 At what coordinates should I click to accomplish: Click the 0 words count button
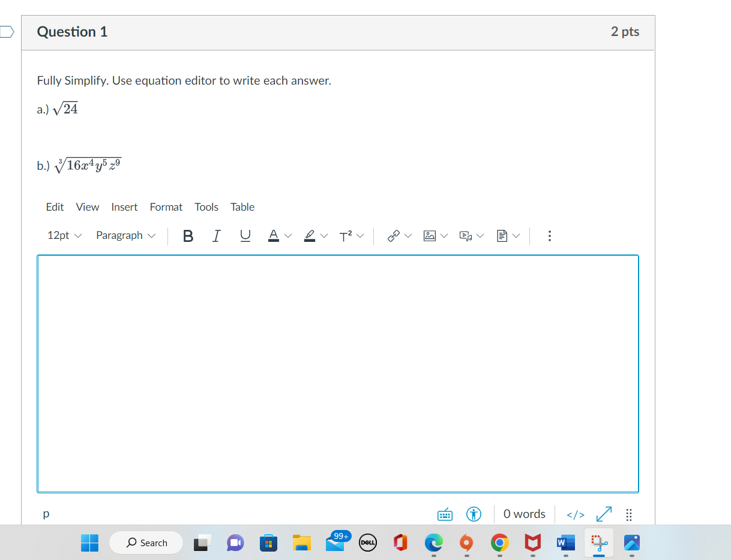[525, 514]
